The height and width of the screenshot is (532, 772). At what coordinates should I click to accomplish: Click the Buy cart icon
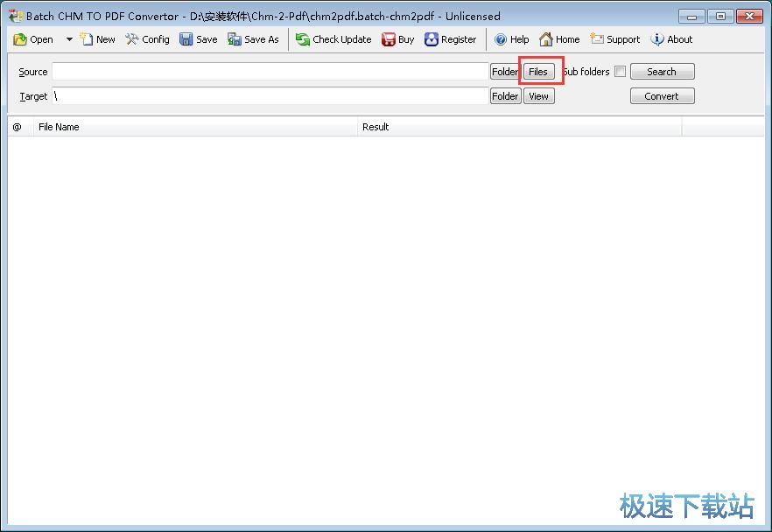tap(388, 38)
